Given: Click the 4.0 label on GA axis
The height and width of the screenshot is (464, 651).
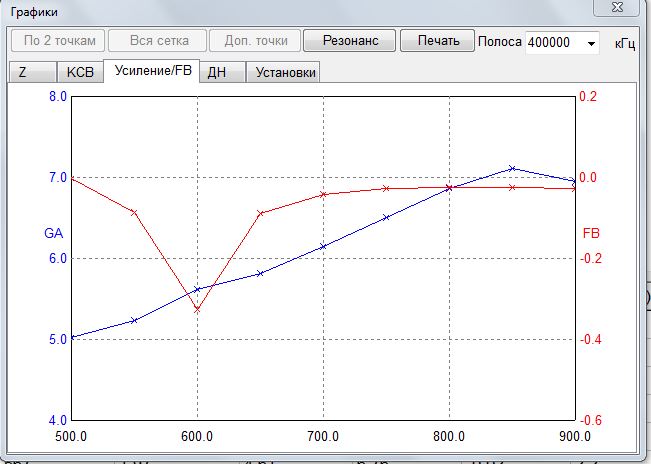Looking at the screenshot, I should click(x=58, y=420).
